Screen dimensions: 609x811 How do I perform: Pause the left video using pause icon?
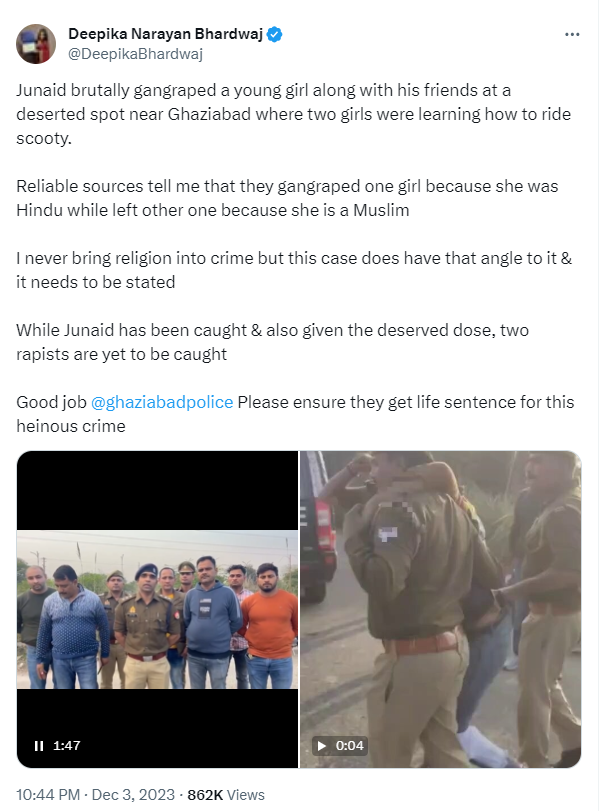coord(39,745)
